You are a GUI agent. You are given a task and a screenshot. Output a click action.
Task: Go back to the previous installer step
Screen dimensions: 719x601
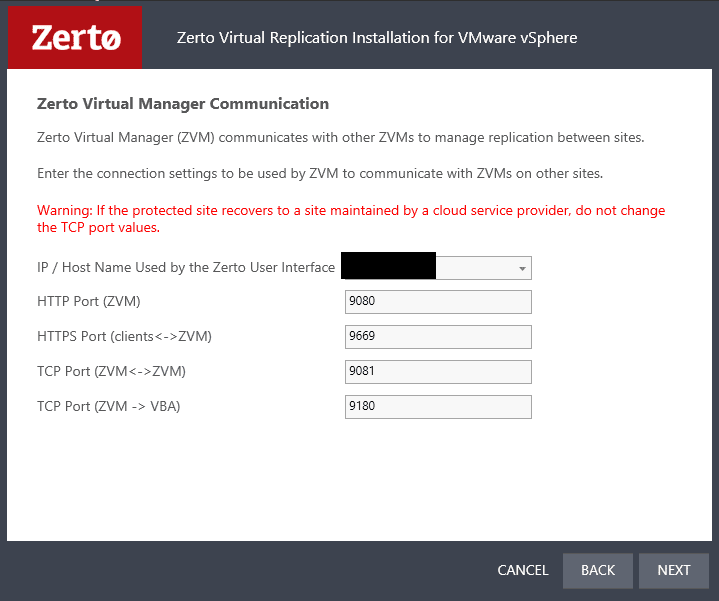pos(597,570)
